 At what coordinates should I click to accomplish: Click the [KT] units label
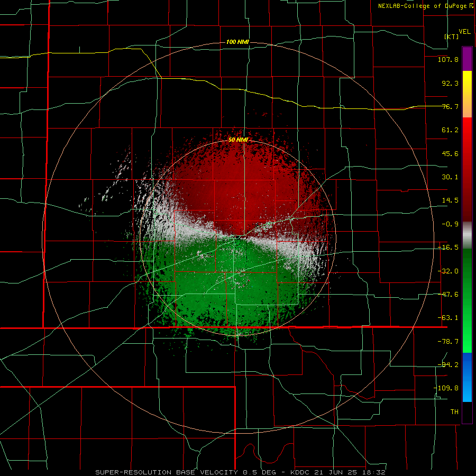point(452,36)
